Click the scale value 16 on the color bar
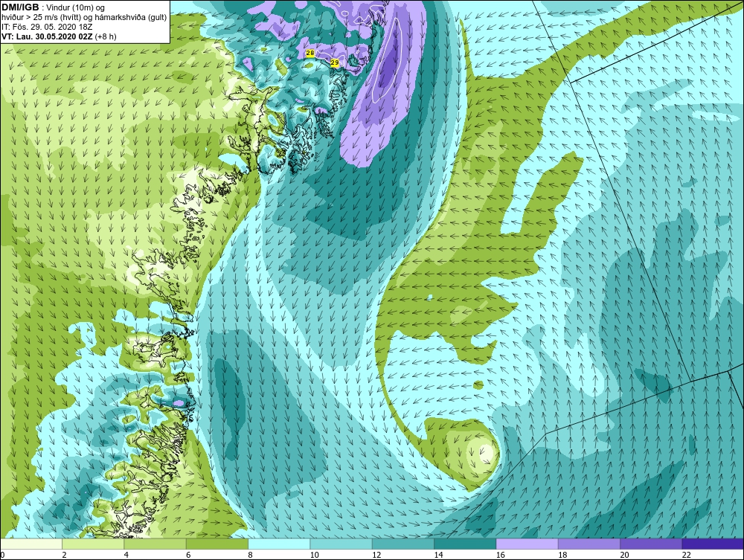744x560 pixels. 501,556
